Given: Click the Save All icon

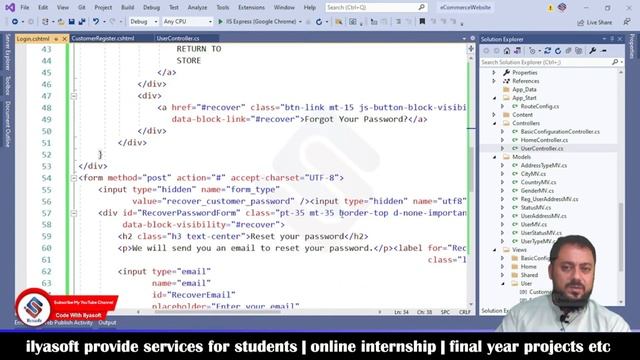Looking at the screenshot, I should (x=82, y=22).
